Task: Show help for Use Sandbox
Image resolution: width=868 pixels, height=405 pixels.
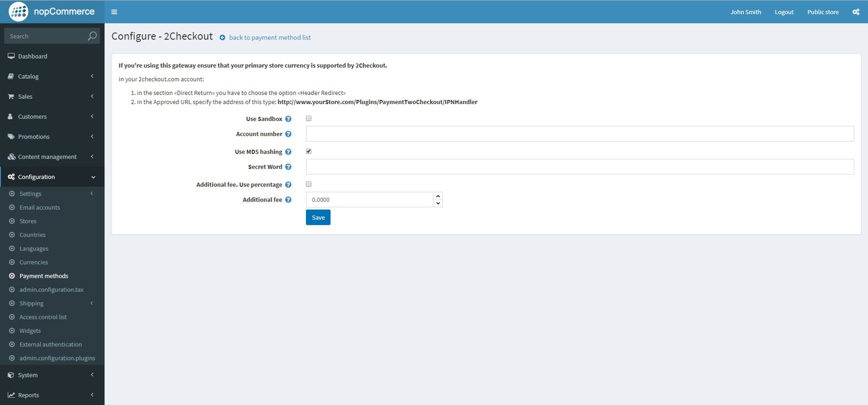Action: [288, 119]
